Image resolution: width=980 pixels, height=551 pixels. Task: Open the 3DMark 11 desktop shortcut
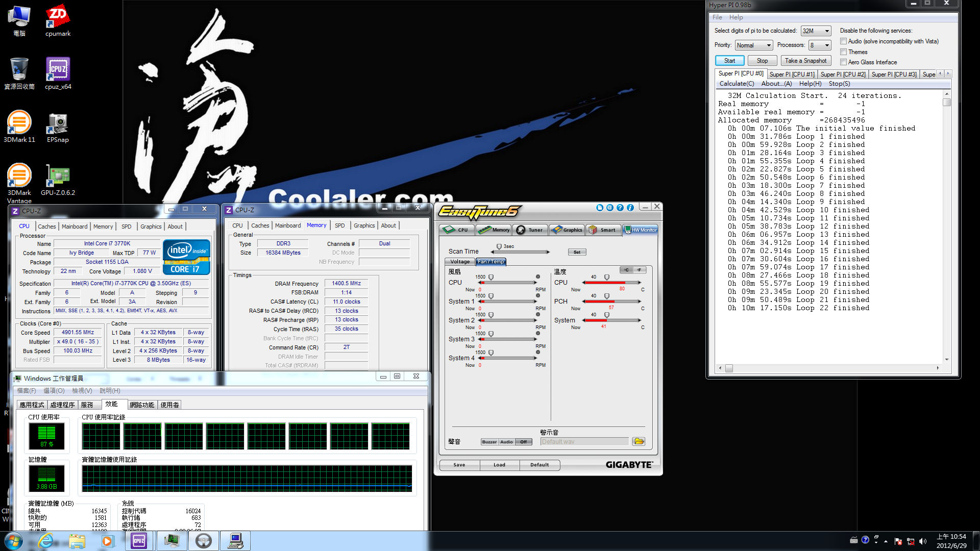19,127
